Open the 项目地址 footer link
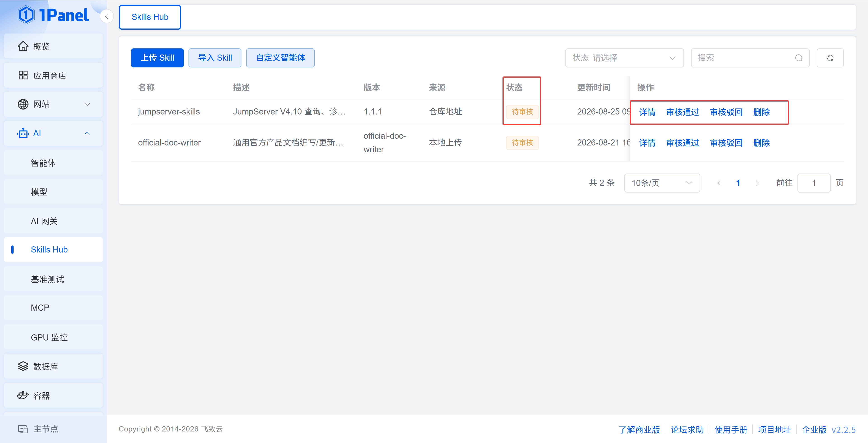The height and width of the screenshot is (443, 868). (775, 429)
